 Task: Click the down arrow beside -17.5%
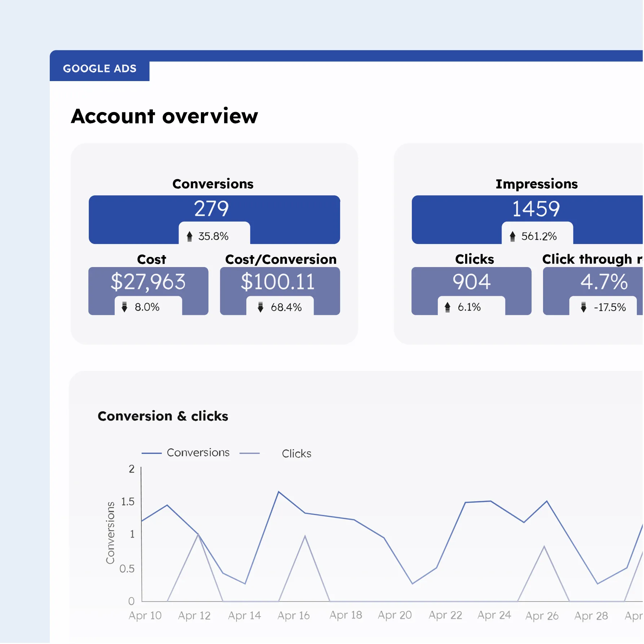click(x=583, y=307)
